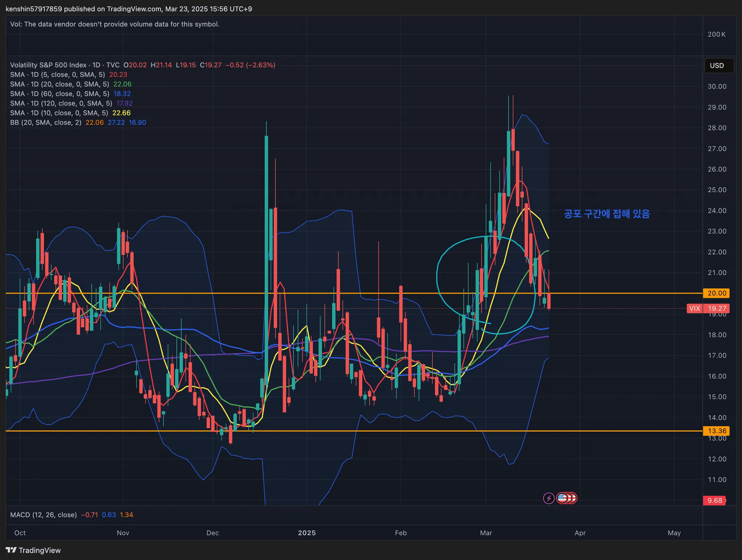
Task: Click the purple lightning latest-update icon
Action: pos(549,498)
